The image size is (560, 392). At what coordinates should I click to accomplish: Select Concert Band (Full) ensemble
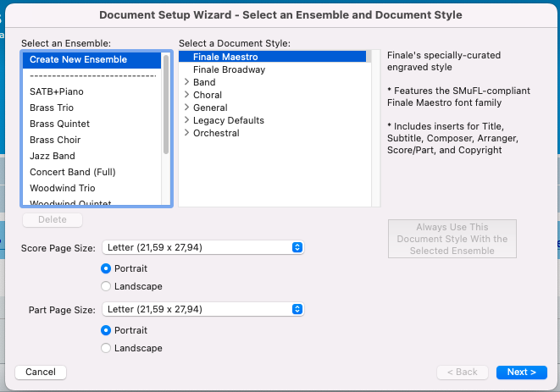coord(72,172)
